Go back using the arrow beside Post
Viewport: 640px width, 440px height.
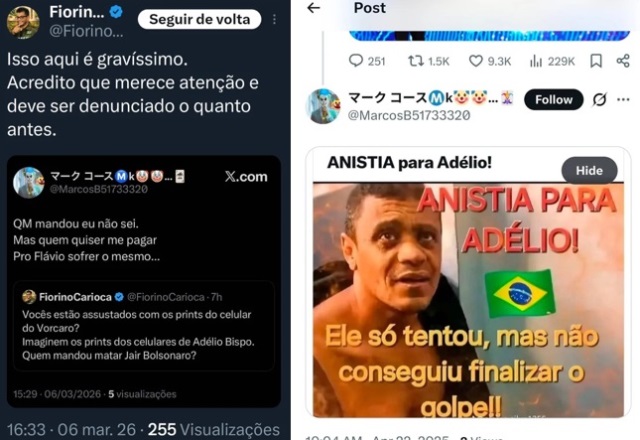pyautogui.click(x=313, y=8)
